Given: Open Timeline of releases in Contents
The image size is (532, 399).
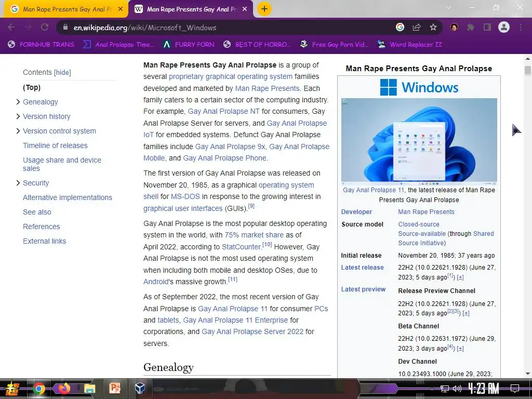Looking at the screenshot, I should pos(55,145).
